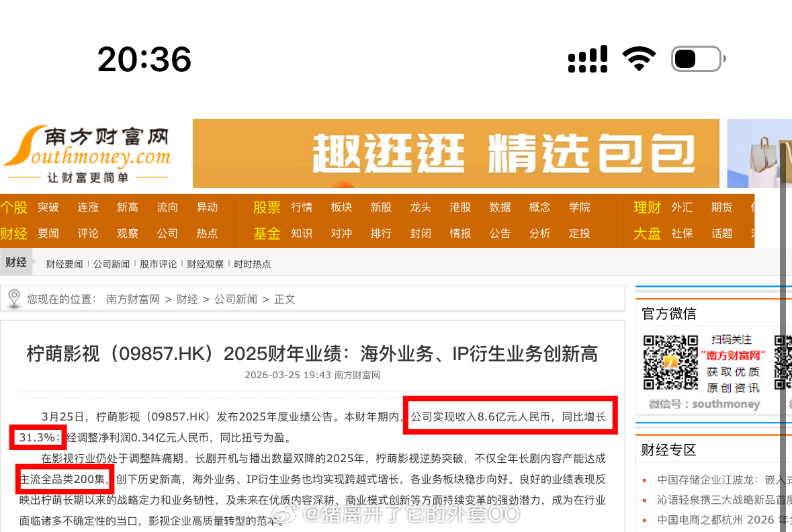The image size is (792, 532).
Task: Open the 龙头 link
Action: click(421, 207)
